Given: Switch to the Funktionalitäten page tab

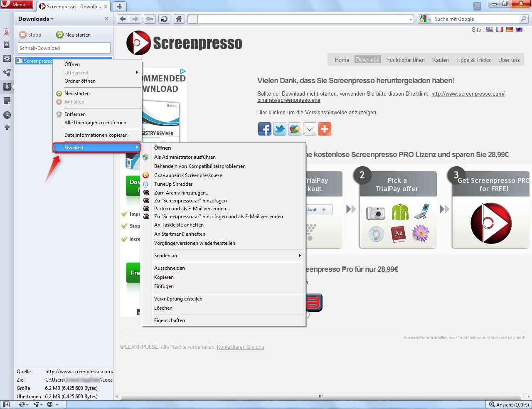Looking at the screenshot, I should pos(405,60).
